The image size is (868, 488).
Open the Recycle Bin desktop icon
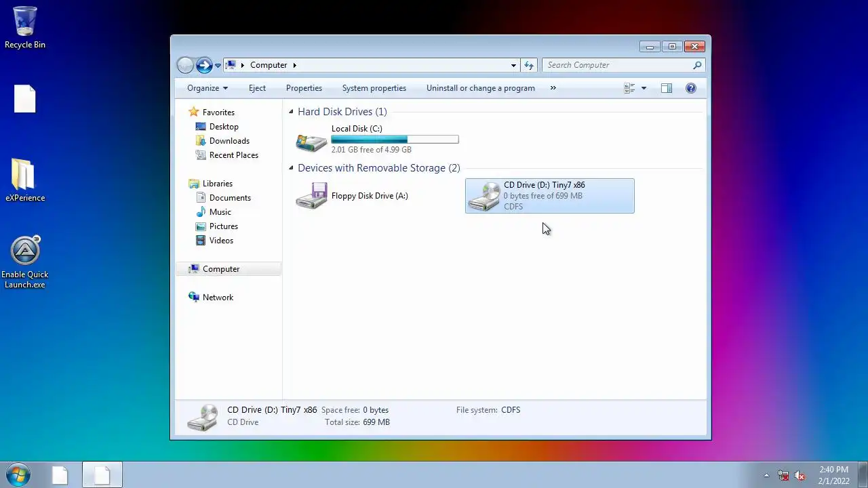(x=25, y=27)
